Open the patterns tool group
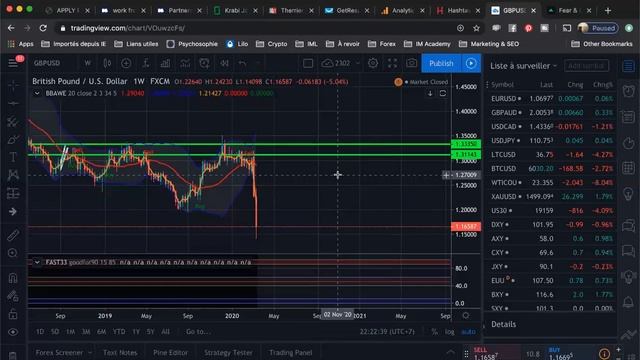The height and width of the screenshot is (360, 640). 13,175
